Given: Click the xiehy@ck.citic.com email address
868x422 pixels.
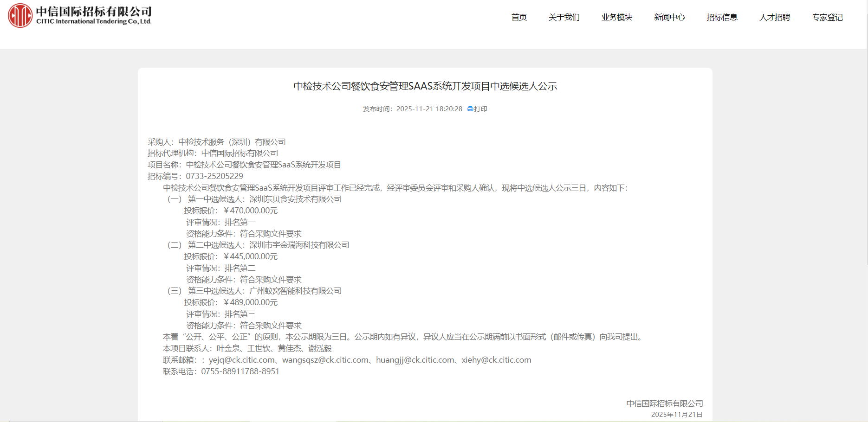Looking at the screenshot, I should point(496,360).
